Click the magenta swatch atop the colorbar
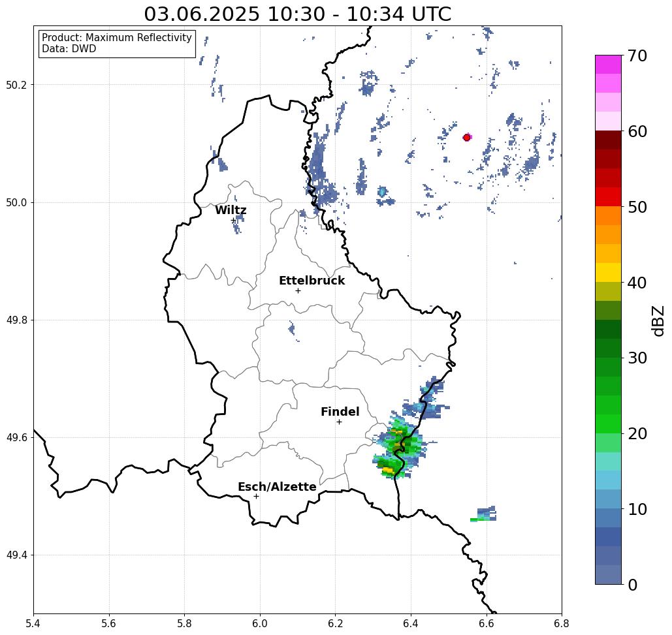The height and width of the screenshot is (635, 672). tap(608, 65)
